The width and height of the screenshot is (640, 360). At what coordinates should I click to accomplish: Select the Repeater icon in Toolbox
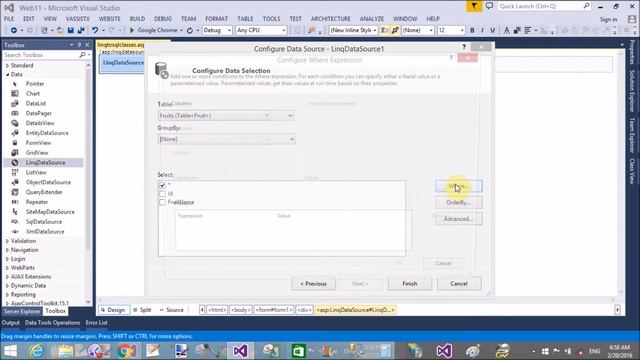(x=15, y=202)
